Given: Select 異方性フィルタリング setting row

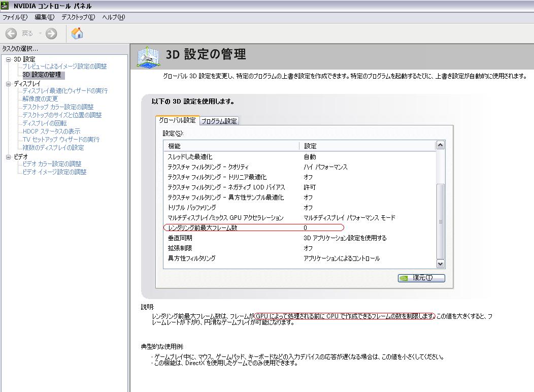Looking at the screenshot, I should [x=299, y=258].
